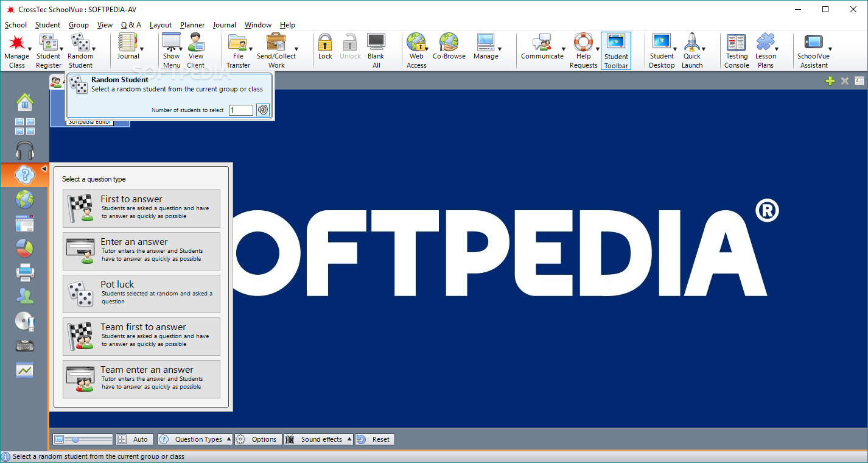This screenshot has height=463, width=868.
Task: Collapse the Q&A sidebar panel arrow
Action: click(x=44, y=169)
